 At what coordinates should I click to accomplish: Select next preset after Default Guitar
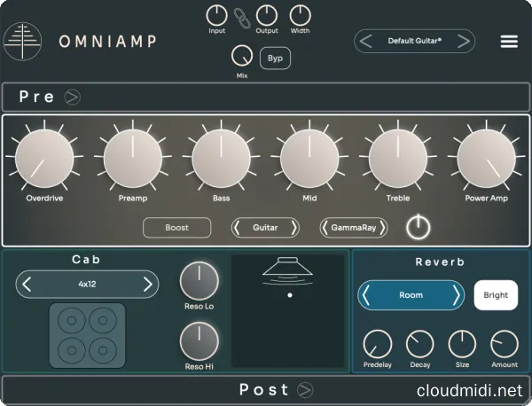pyautogui.click(x=464, y=41)
